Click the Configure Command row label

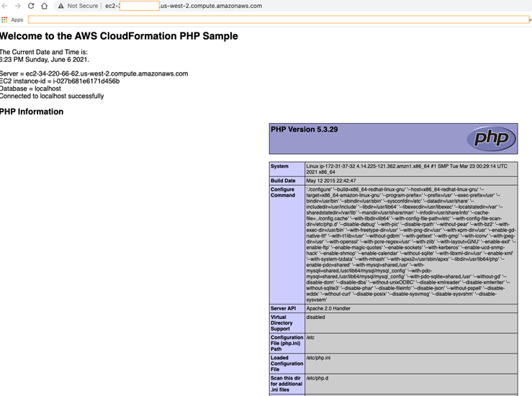point(283,192)
